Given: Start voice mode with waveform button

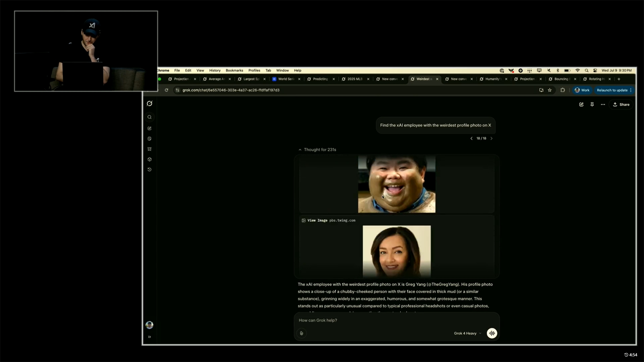Looking at the screenshot, I should pyautogui.click(x=492, y=333).
